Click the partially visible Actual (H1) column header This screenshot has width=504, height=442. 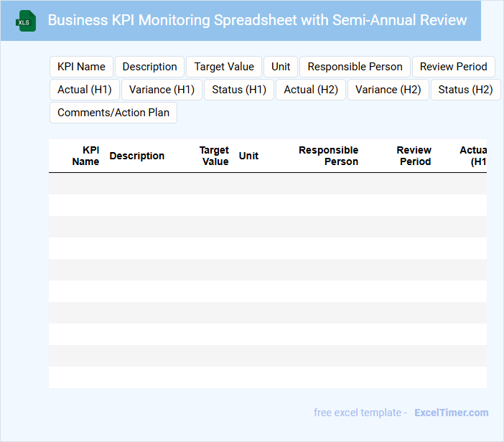coord(473,156)
